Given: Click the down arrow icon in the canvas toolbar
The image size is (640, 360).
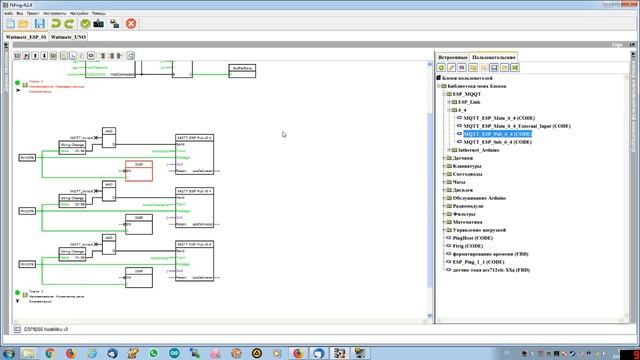Looking at the screenshot, I should (44, 56).
